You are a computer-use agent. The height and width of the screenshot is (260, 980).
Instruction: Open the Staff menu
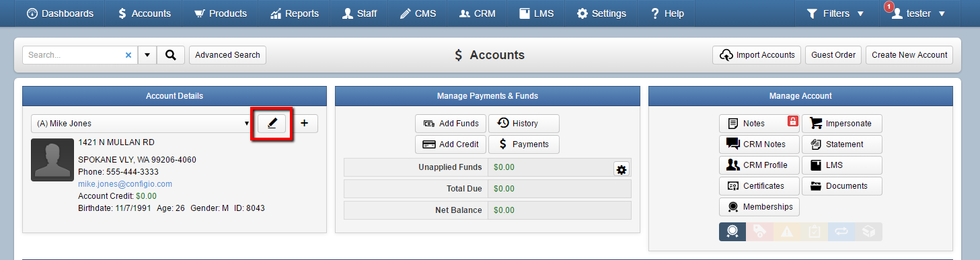click(360, 13)
